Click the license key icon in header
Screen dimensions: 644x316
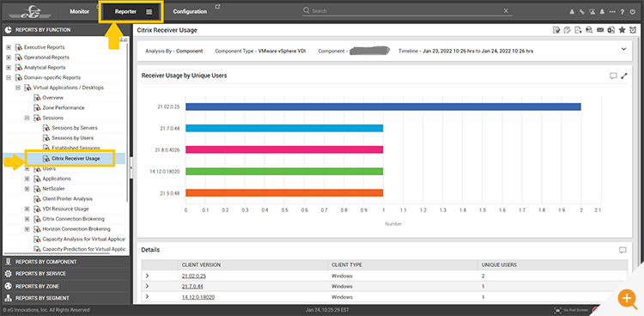point(582,12)
